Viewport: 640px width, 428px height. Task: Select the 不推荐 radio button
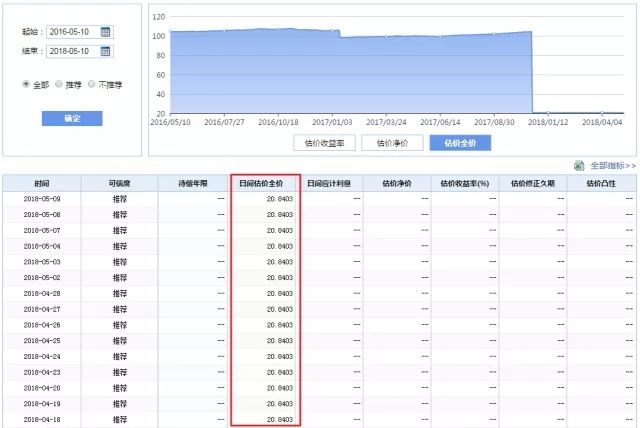coord(91,84)
